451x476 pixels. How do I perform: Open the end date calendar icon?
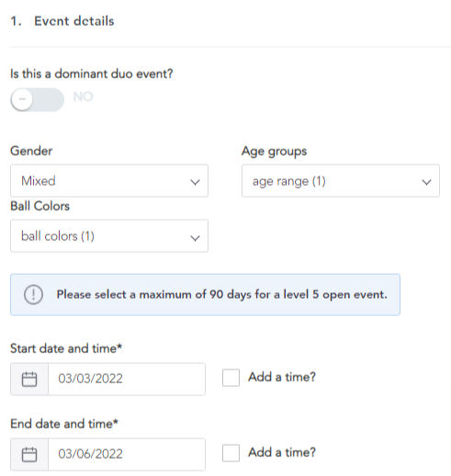29,454
